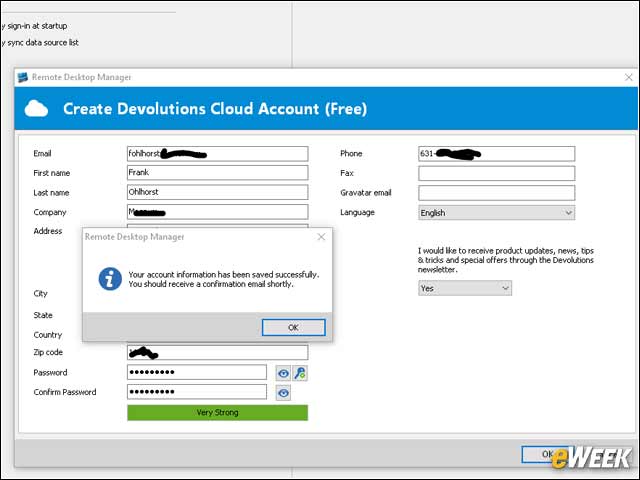Click OK in the confirmation message box
Image resolution: width=640 pixels, height=480 pixels.
point(293,327)
